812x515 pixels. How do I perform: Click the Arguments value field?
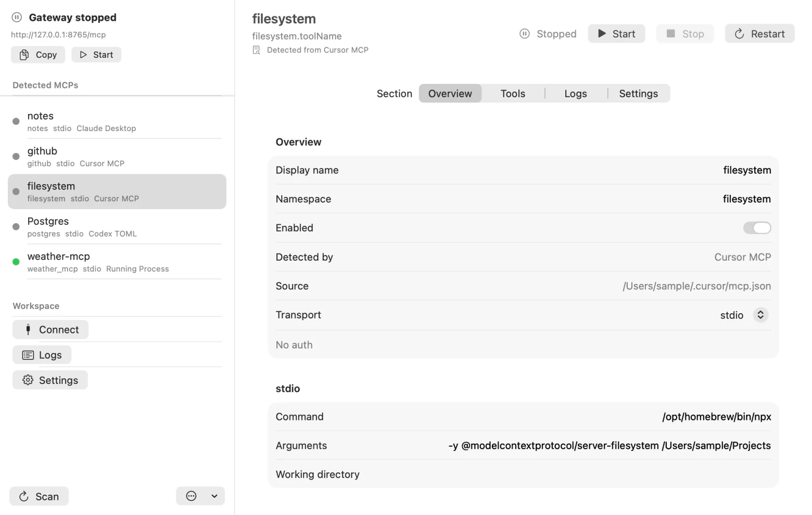610,446
